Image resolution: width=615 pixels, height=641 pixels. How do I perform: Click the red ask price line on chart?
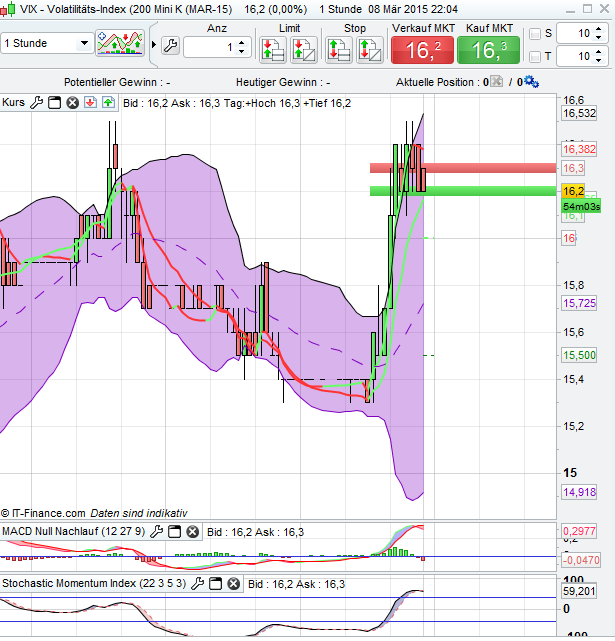pyautogui.click(x=463, y=168)
